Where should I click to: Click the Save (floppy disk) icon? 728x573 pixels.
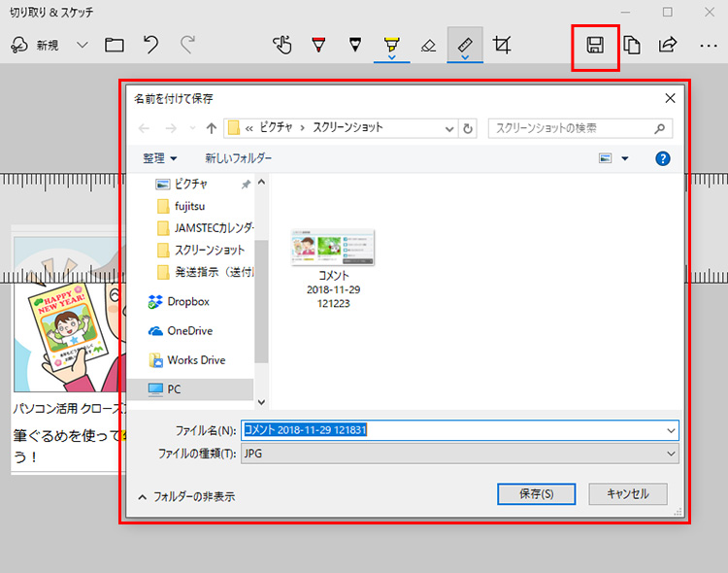pos(595,46)
